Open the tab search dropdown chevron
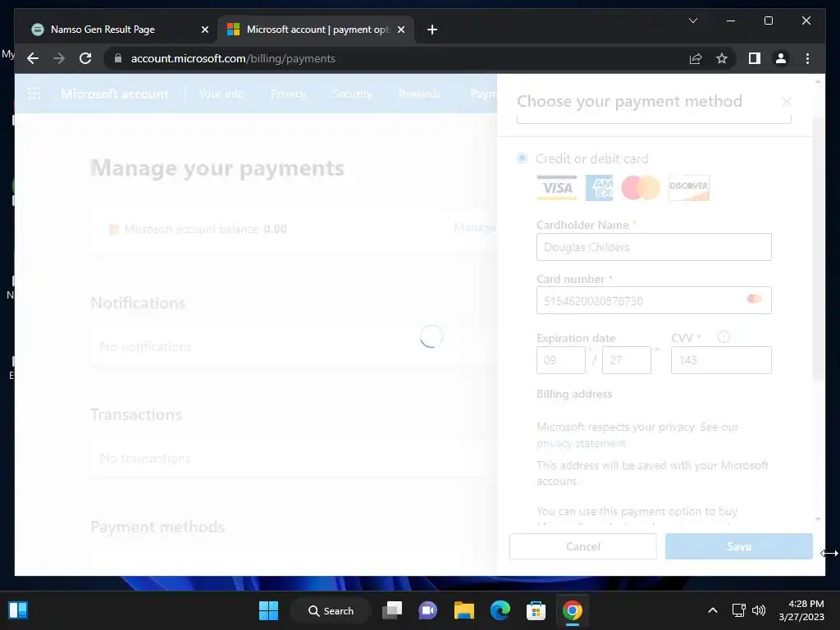The height and width of the screenshot is (630, 840). pyautogui.click(x=692, y=21)
